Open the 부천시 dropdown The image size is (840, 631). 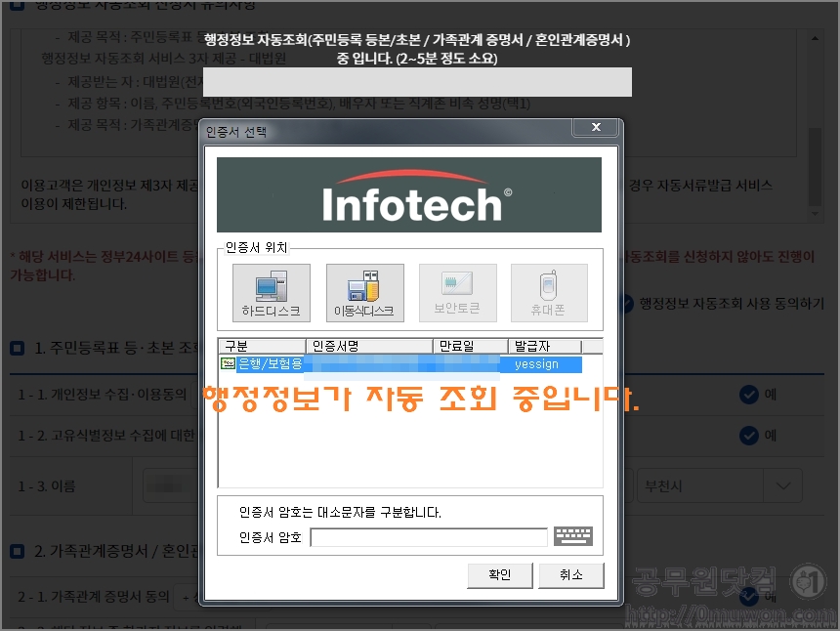pyautogui.click(x=720, y=485)
